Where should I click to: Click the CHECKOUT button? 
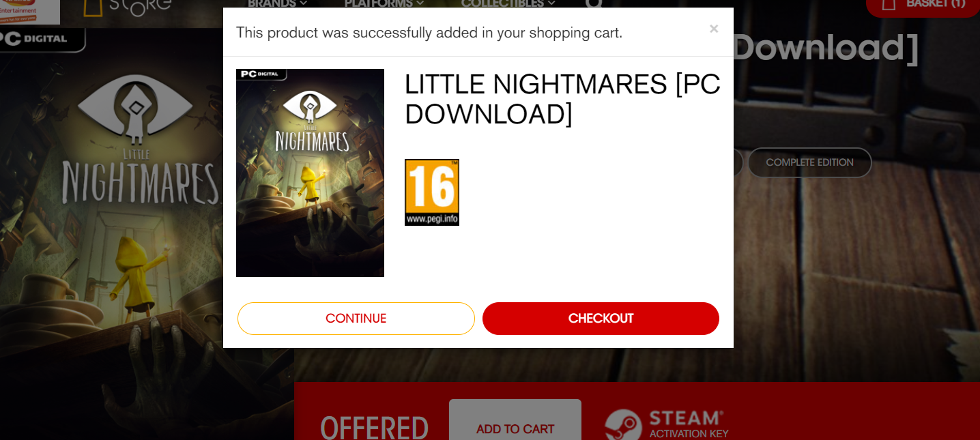(x=601, y=319)
